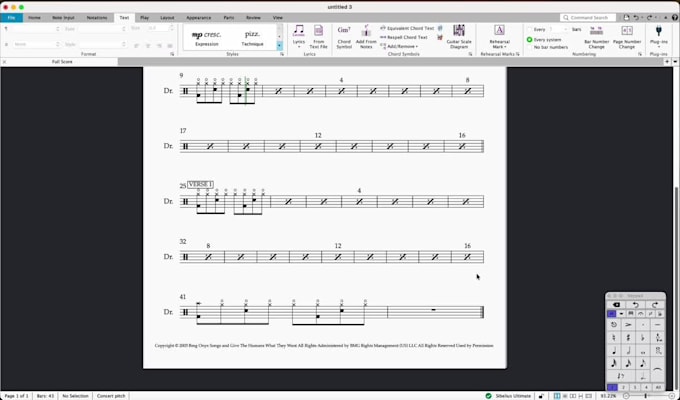This screenshot has width=680, height=400.
Task: Switch to the Play tab
Action: (144, 18)
